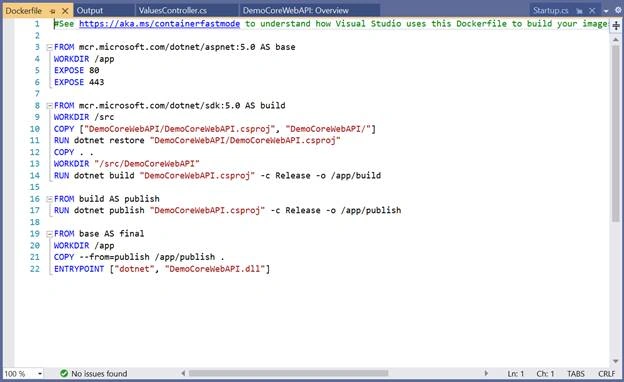The width and height of the screenshot is (624, 382).
Task: Click the EXPOSE 443 line
Action: [79, 82]
